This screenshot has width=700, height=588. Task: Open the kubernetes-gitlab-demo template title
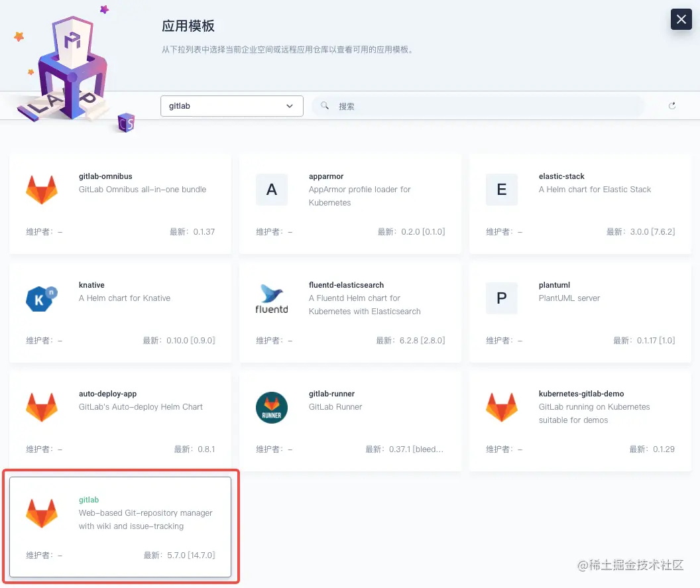click(581, 394)
